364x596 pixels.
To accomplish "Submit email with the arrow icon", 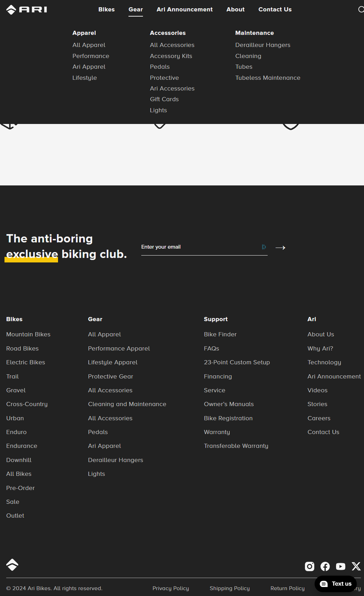I will 280,248.
